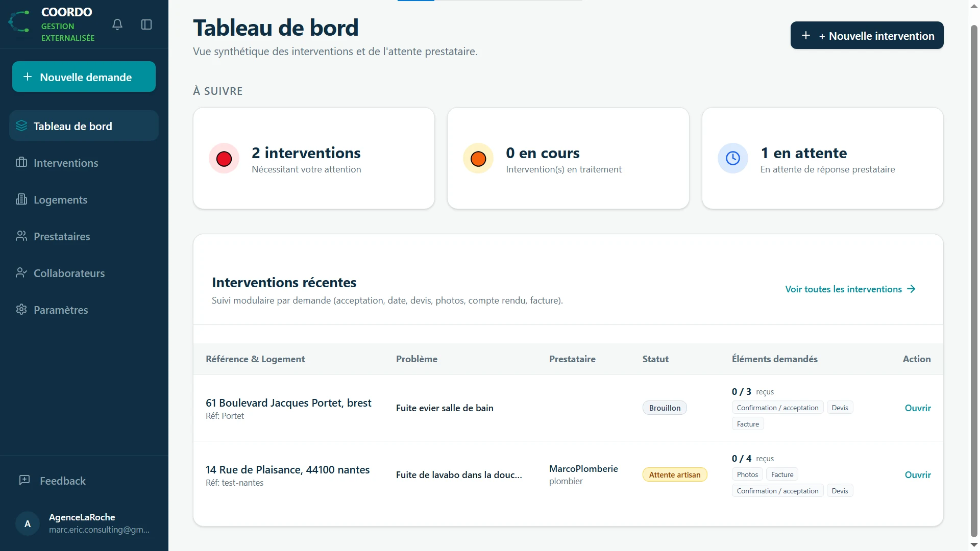This screenshot has width=980, height=551.
Task: Click the page vertical scrollbar
Action: (974, 281)
